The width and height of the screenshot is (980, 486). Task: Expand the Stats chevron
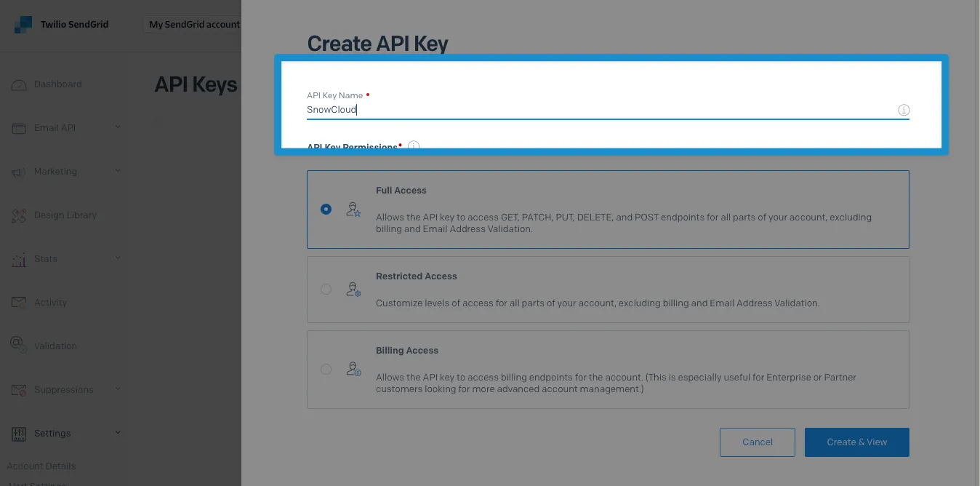pyautogui.click(x=118, y=258)
